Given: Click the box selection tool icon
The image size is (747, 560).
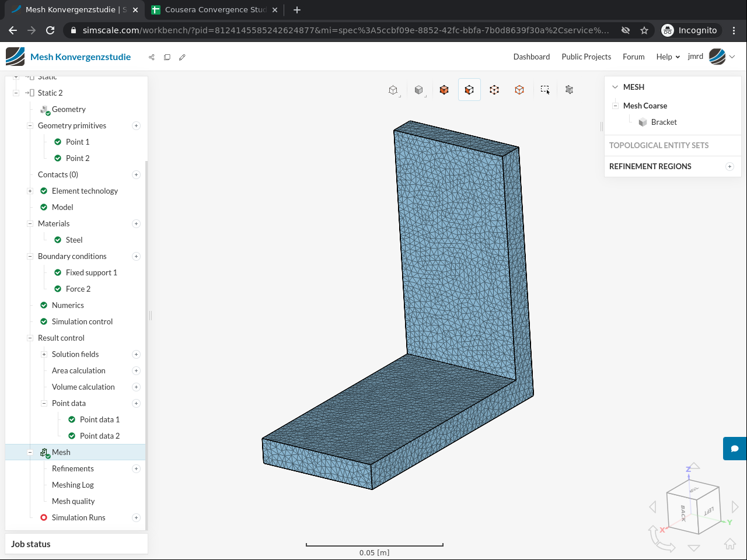Looking at the screenshot, I should pyautogui.click(x=544, y=90).
